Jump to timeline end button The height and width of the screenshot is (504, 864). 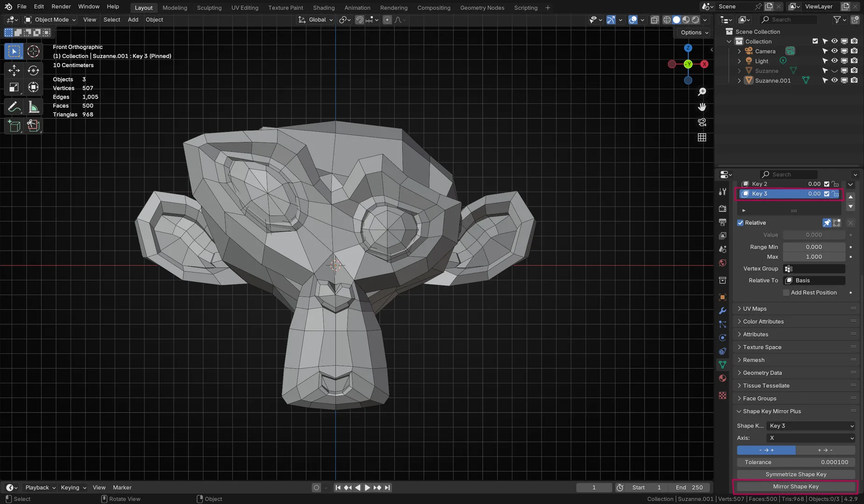[387, 487]
